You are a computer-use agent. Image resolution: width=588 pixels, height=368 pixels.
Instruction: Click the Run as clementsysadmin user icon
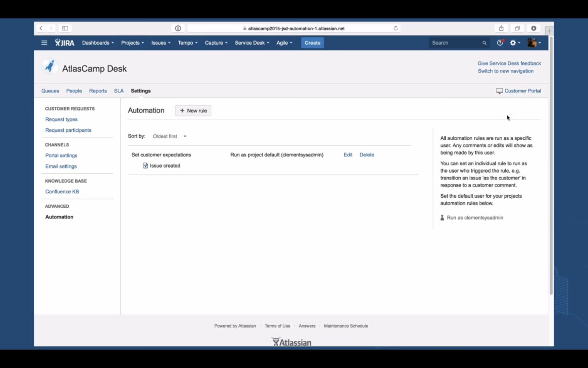[442, 218]
